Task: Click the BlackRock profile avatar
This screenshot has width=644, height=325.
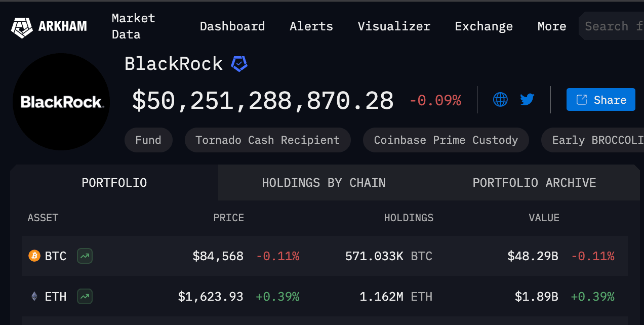Action: (61, 102)
